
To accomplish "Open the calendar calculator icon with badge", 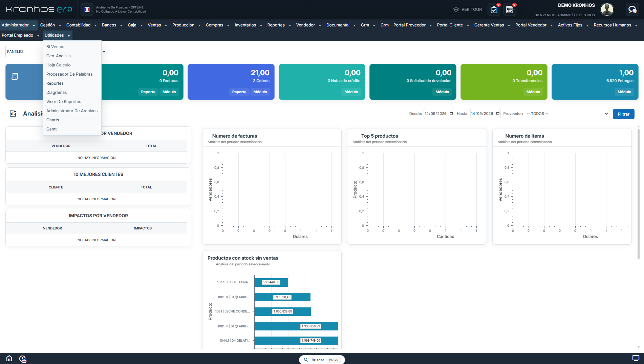I will click(x=510, y=9).
